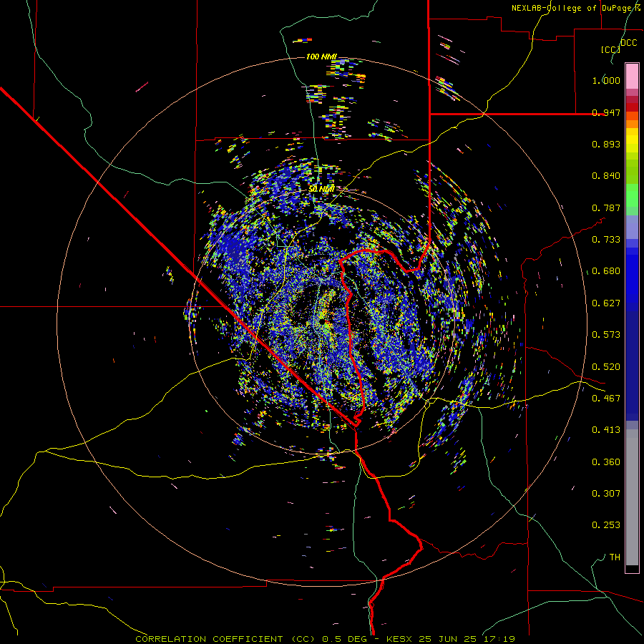Click the 50 NMI range ring label
644x644 pixels.
coord(321,189)
